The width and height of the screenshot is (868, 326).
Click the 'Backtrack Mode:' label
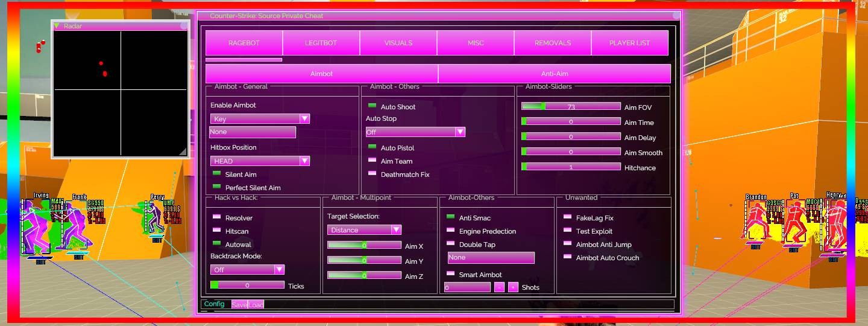click(236, 256)
